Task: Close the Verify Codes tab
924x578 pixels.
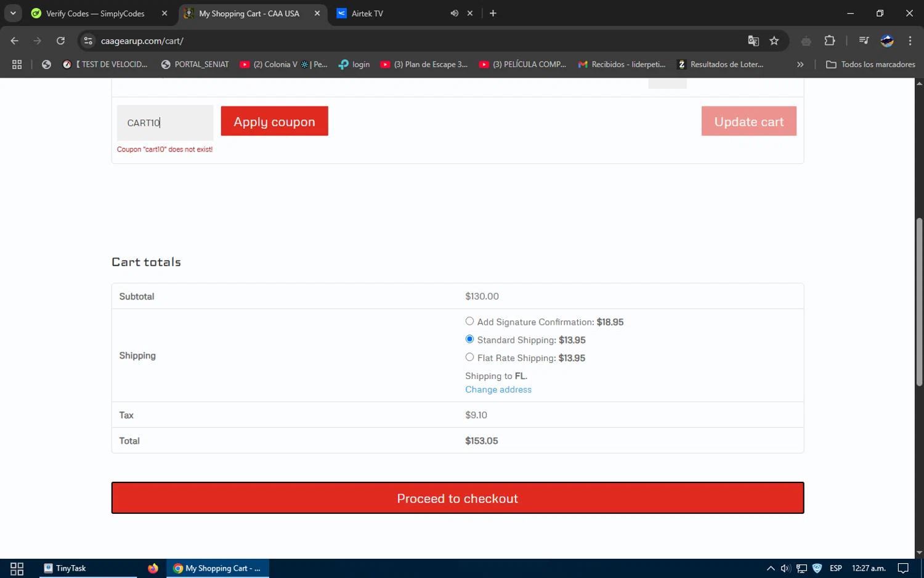Action: tap(164, 13)
